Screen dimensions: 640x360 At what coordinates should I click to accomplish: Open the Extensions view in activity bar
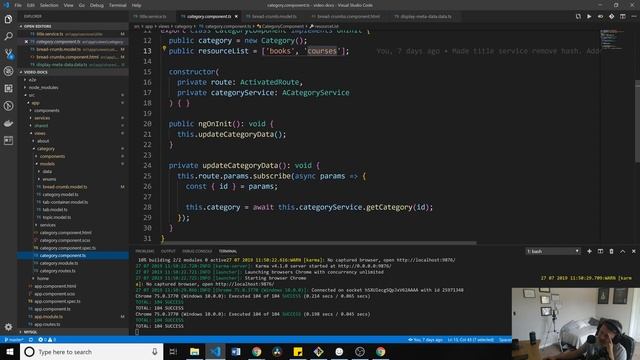click(8, 89)
